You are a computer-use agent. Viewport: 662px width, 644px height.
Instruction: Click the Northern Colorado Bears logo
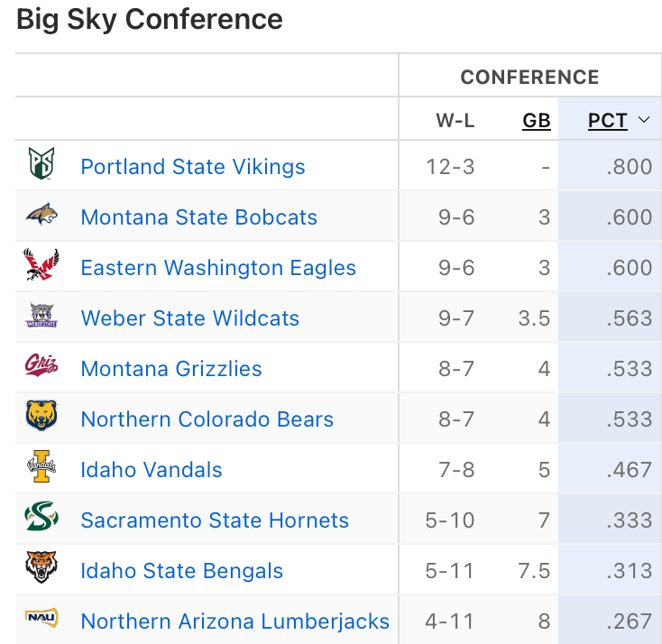click(41, 418)
